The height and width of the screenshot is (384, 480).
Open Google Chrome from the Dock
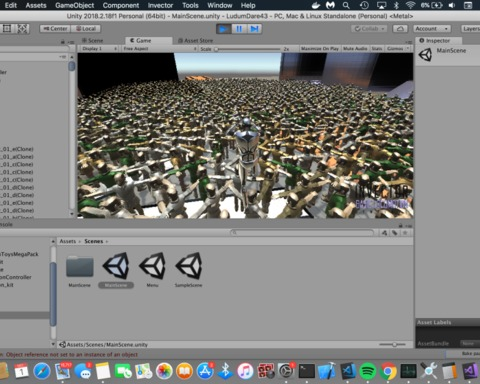(388, 371)
